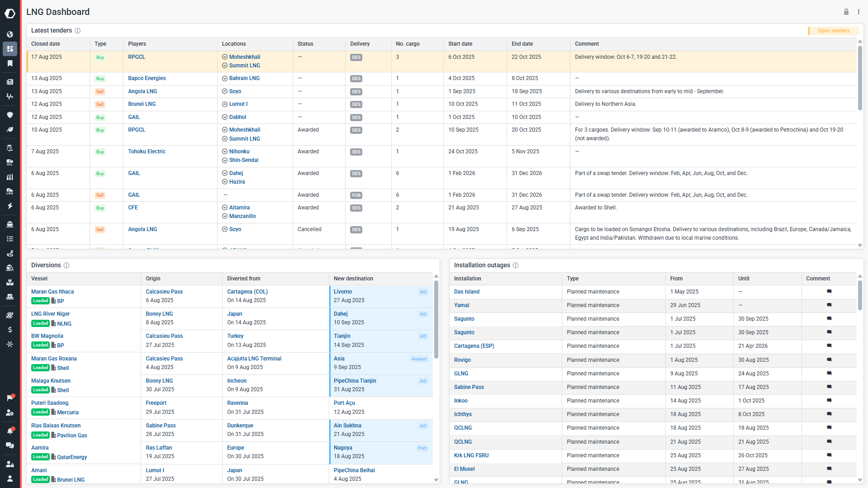The image size is (868, 488).
Task: Open the RPGCL player link dated 17 Aug 2025
Action: click(137, 57)
